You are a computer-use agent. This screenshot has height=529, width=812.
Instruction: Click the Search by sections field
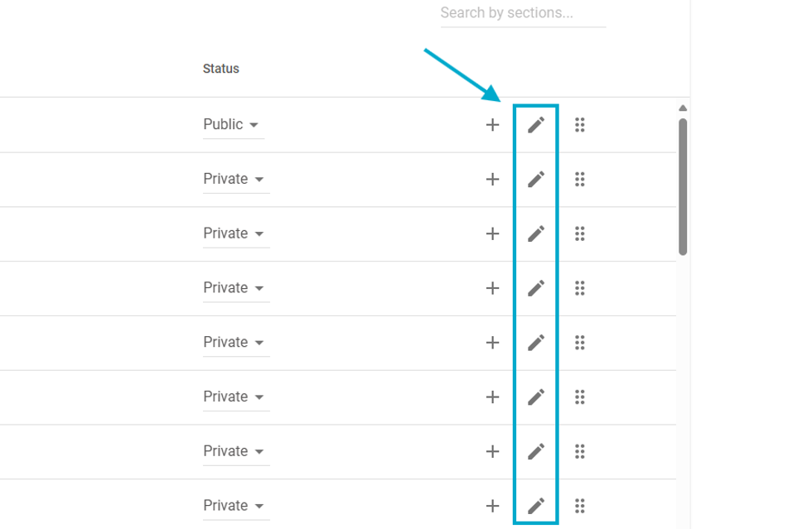522,13
